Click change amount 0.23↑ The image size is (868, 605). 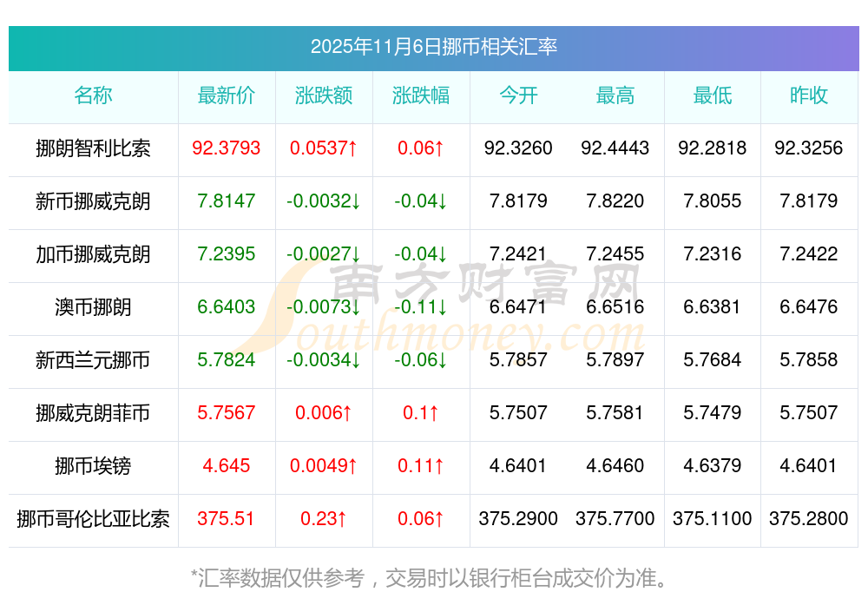[323, 519]
